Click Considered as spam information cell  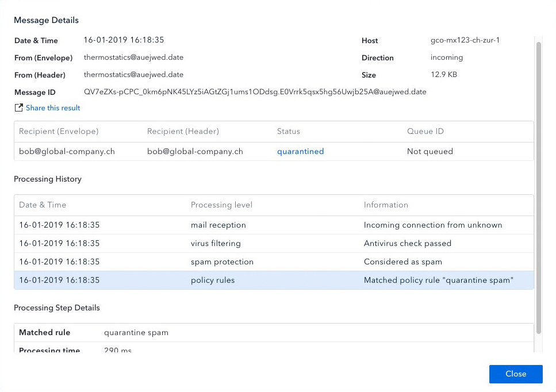(x=403, y=262)
